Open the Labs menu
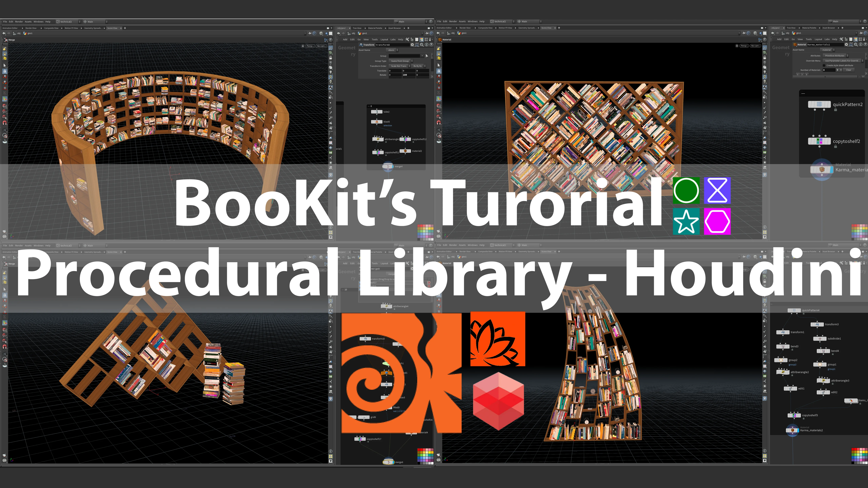 click(393, 40)
